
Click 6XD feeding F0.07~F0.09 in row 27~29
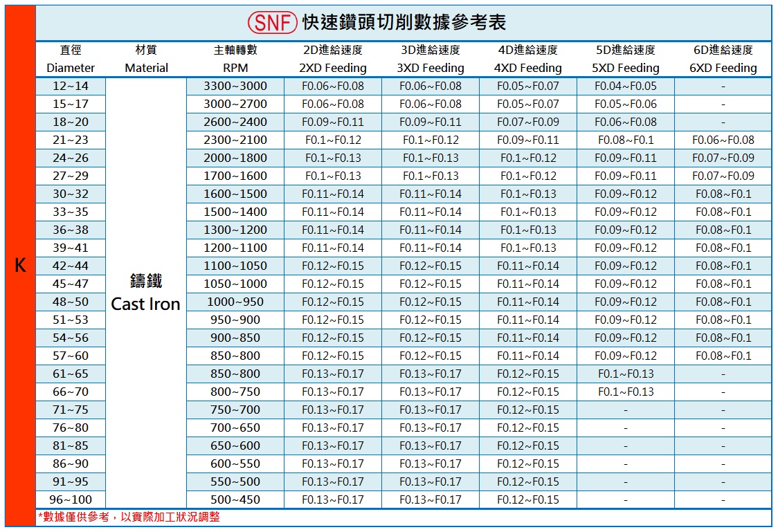(723, 176)
